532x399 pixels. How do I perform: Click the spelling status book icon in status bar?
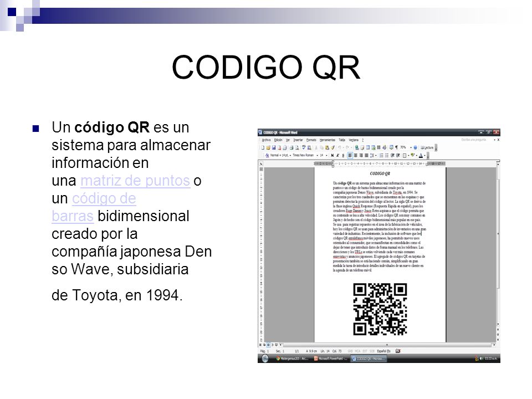tap(398, 351)
